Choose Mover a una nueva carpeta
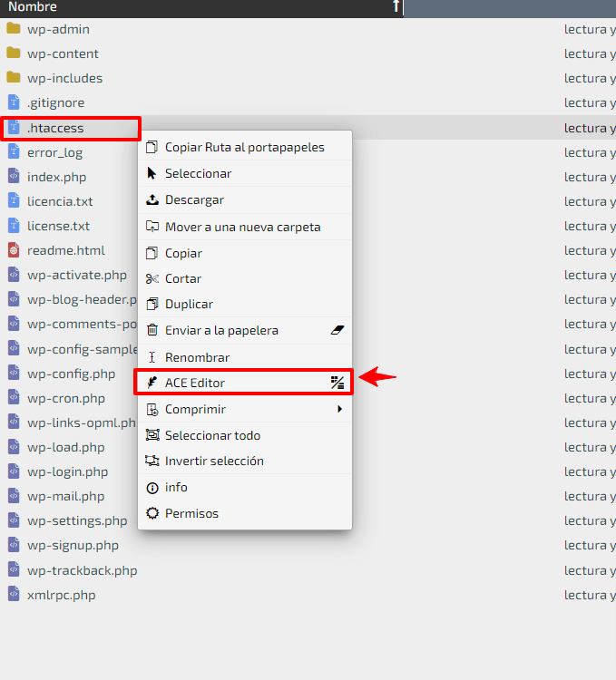 click(243, 227)
